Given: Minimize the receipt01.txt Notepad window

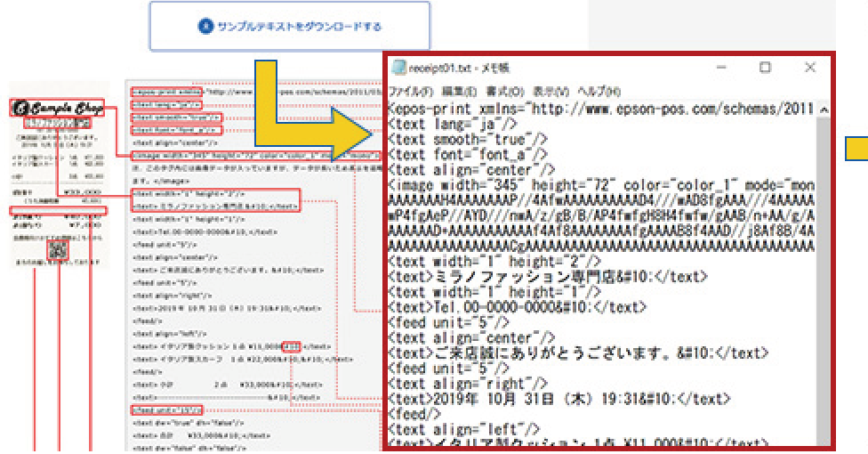Looking at the screenshot, I should pyautogui.click(x=721, y=68).
